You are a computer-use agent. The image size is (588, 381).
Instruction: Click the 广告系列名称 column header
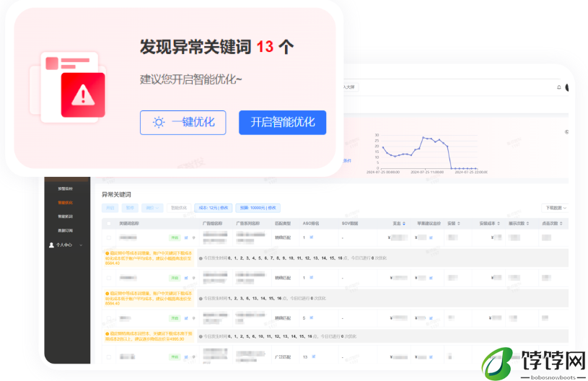point(248,224)
